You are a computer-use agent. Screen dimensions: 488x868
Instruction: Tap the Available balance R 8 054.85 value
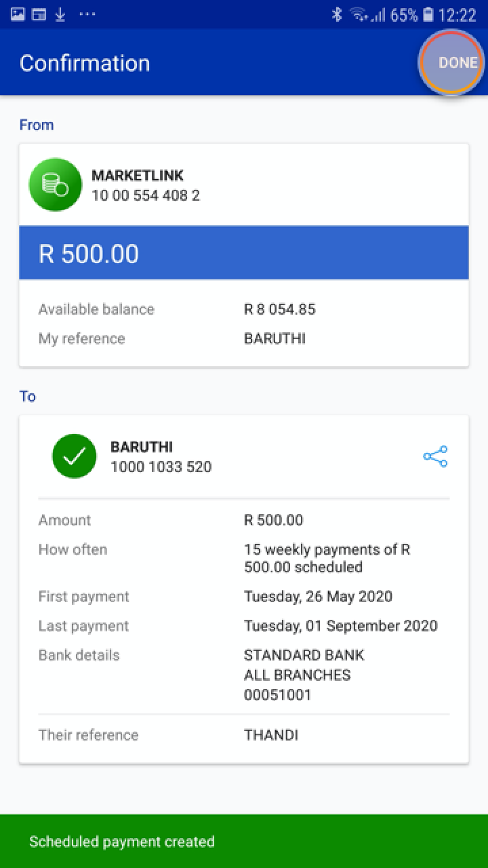[x=279, y=309]
